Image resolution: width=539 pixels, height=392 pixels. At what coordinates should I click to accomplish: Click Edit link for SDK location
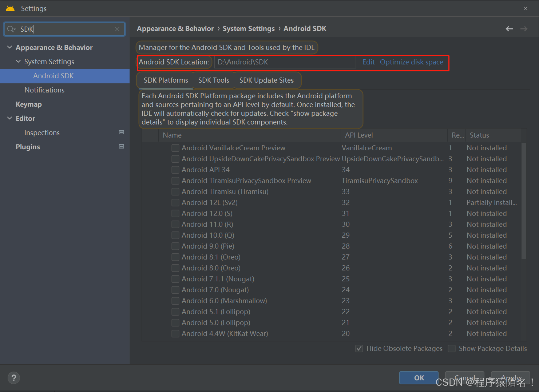(368, 62)
